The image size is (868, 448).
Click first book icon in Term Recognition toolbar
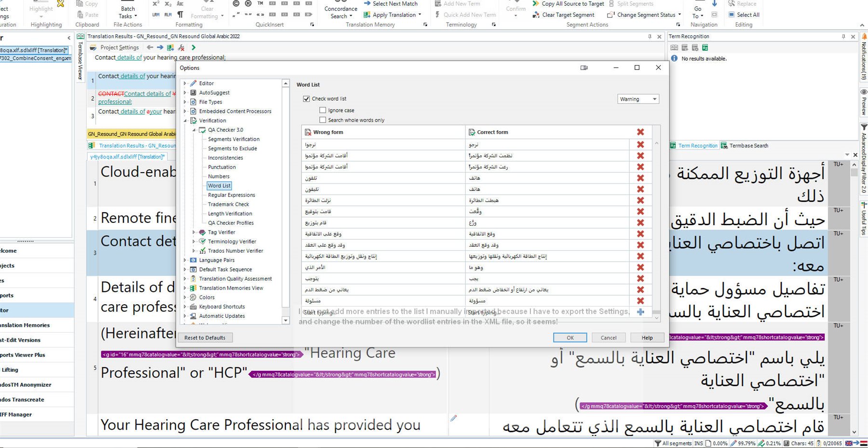point(674,47)
